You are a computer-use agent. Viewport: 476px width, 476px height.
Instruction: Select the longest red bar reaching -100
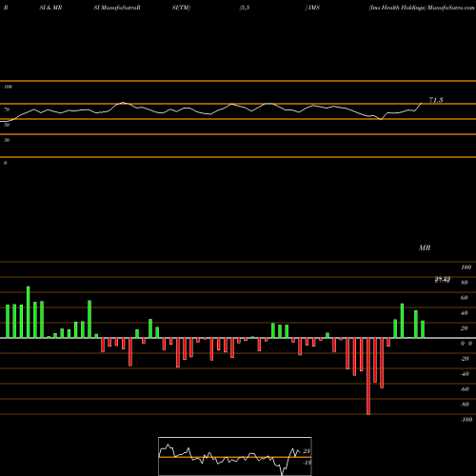(x=368, y=376)
